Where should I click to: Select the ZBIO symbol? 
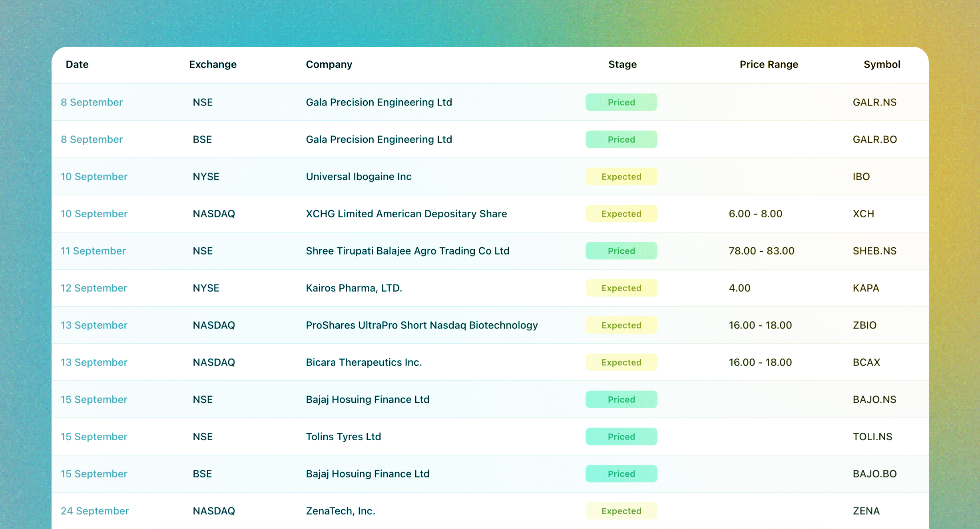coord(864,325)
